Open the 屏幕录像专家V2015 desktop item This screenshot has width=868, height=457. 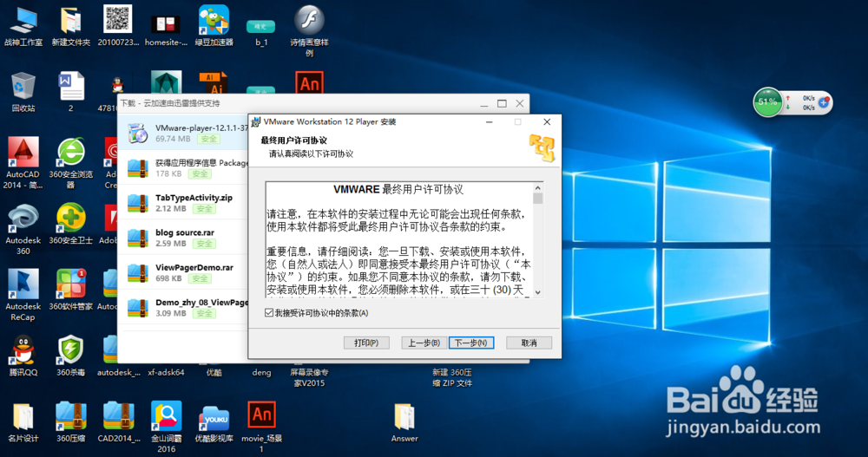[310, 377]
